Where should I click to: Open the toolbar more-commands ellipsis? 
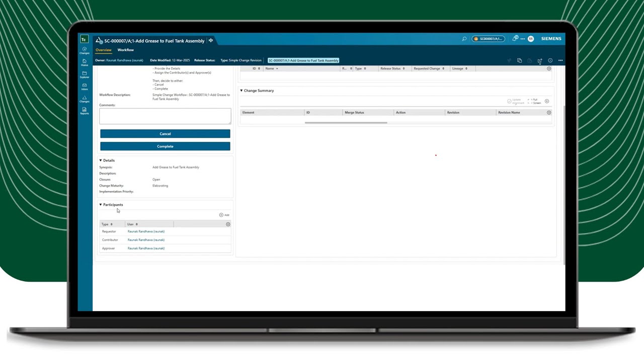(x=560, y=60)
